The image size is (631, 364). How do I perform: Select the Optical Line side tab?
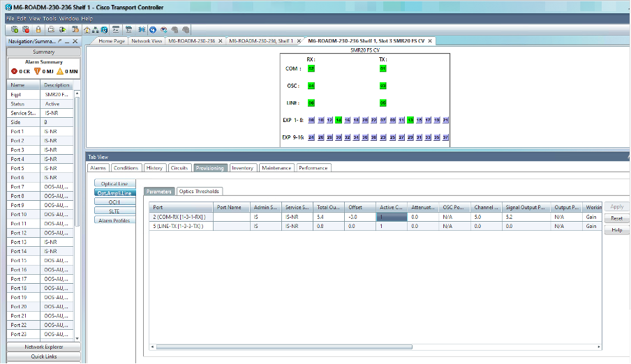[x=114, y=184]
